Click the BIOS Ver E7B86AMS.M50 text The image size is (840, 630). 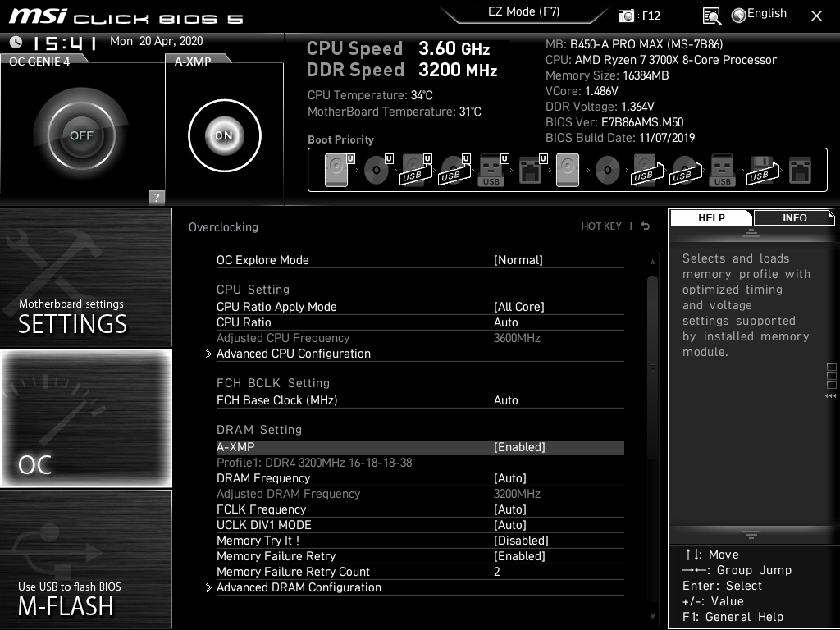pos(614,122)
